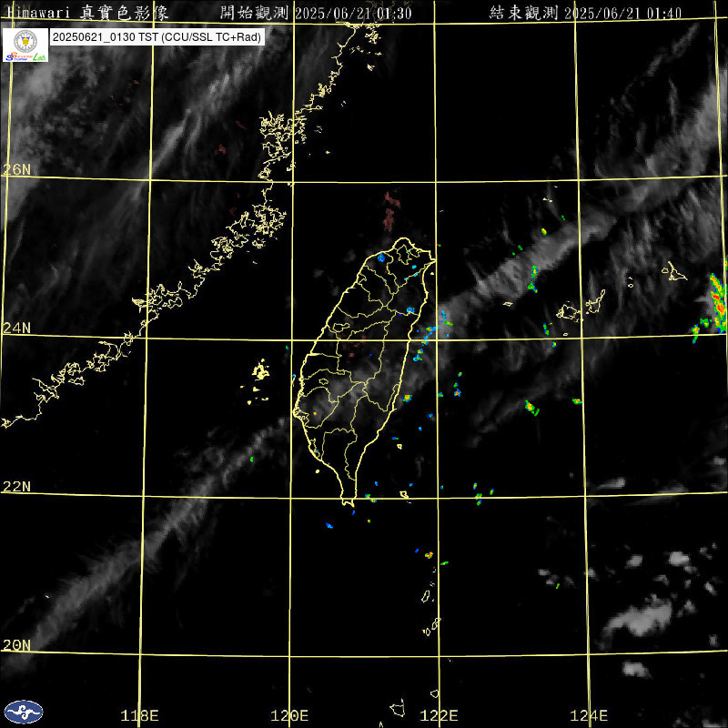Select the 20250621_0130 TST timestamp label
Screen dimensions: 728x728
point(157,37)
